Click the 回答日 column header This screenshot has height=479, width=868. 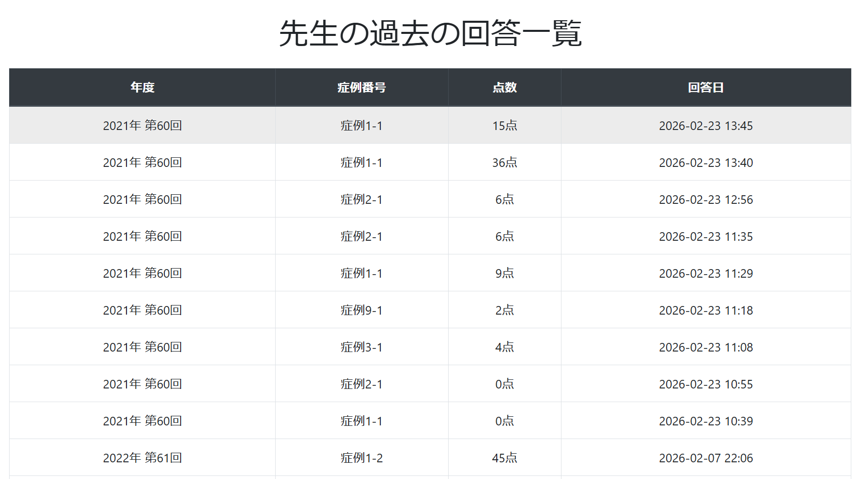(x=706, y=88)
